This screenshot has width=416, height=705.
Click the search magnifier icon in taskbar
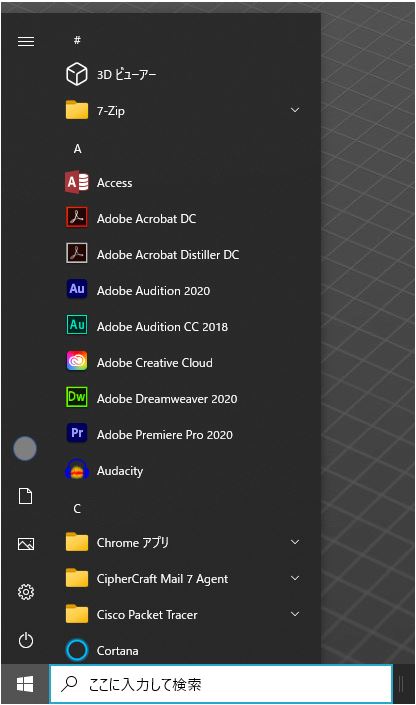click(69, 684)
